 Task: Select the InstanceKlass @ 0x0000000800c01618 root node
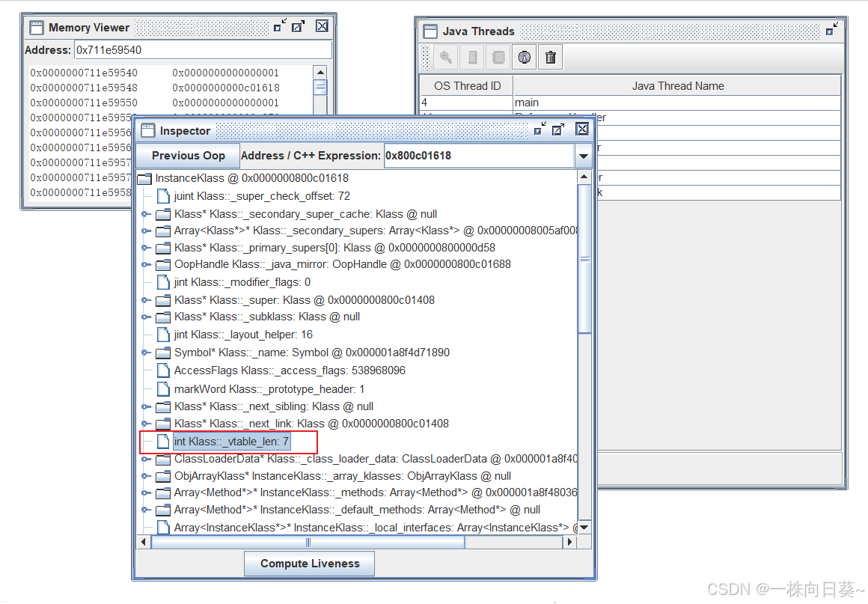tap(252, 178)
